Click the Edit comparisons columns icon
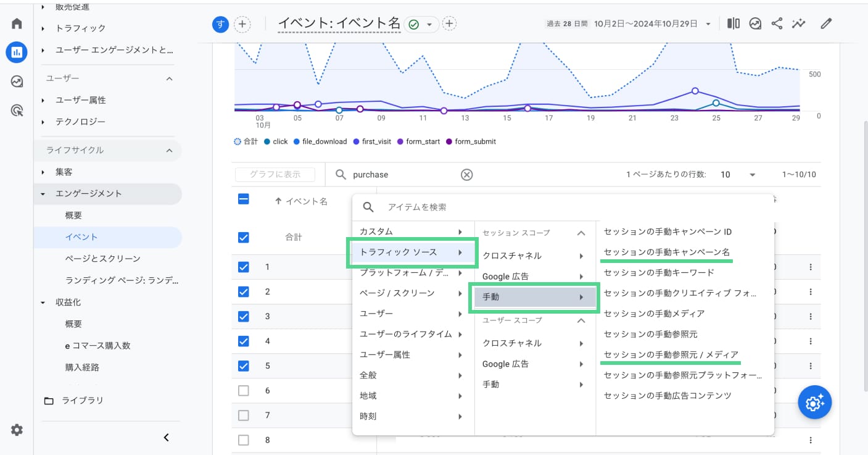 click(734, 24)
